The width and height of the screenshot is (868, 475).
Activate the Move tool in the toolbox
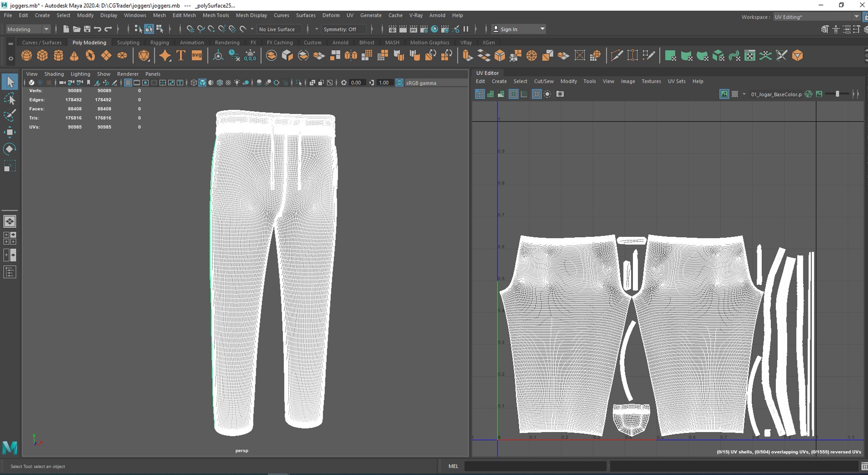click(x=10, y=132)
